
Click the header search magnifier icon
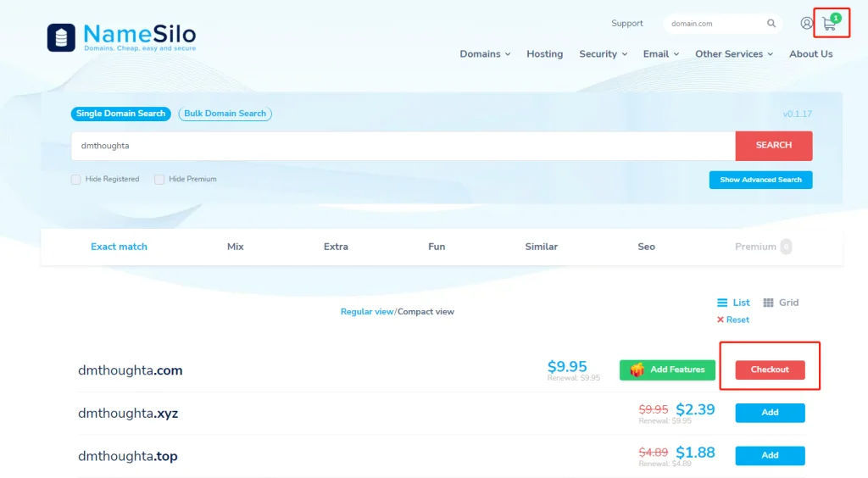(771, 23)
